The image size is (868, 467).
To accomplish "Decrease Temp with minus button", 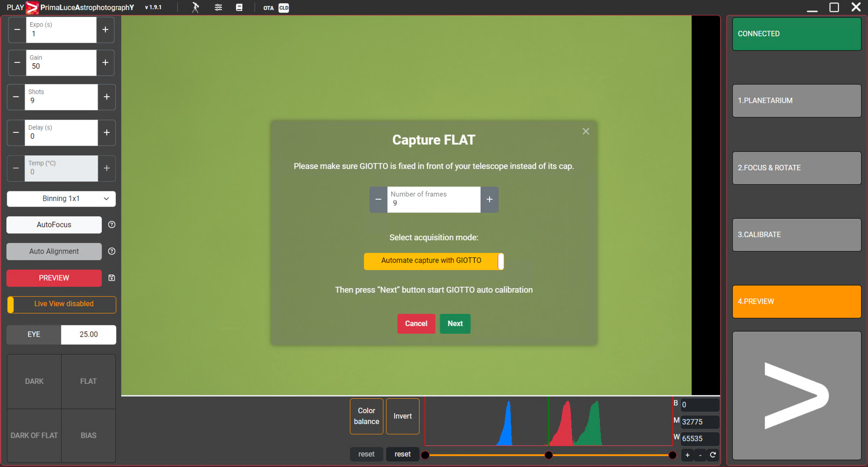I will 16,168.
